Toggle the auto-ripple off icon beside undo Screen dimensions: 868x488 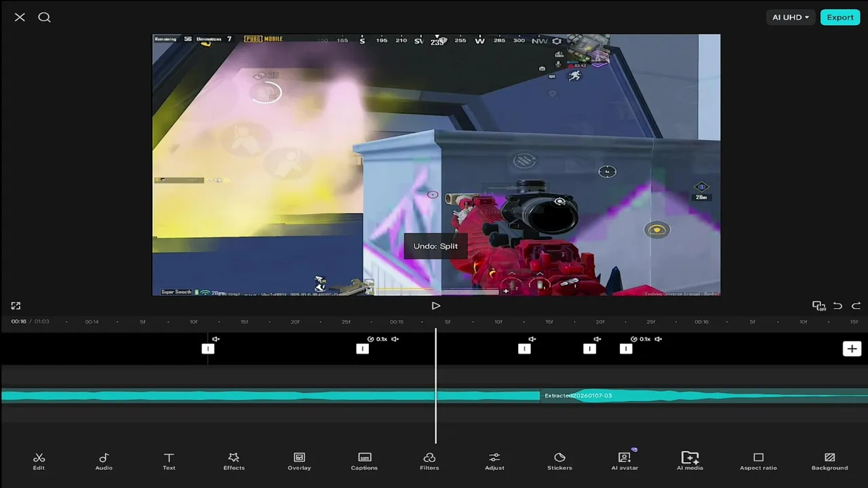818,306
